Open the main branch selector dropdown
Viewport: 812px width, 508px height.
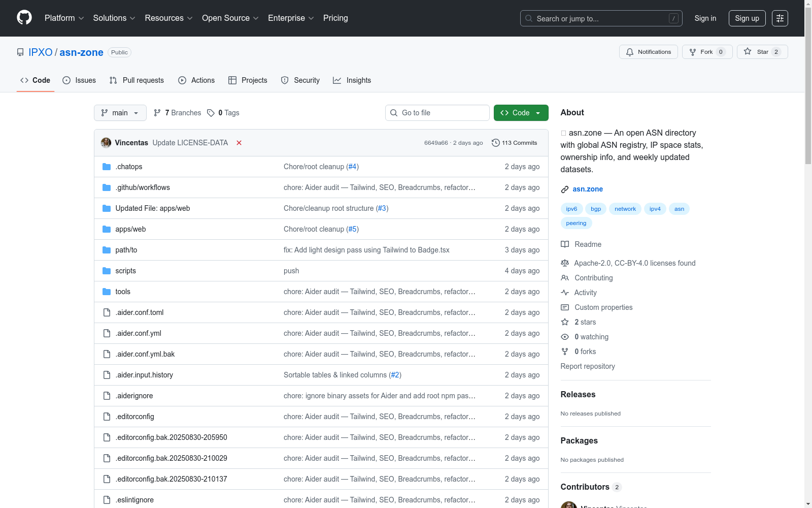point(120,113)
